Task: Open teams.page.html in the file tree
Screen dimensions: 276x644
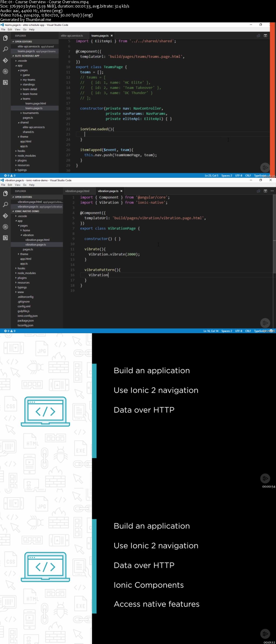Action: pyautogui.click(x=36, y=104)
